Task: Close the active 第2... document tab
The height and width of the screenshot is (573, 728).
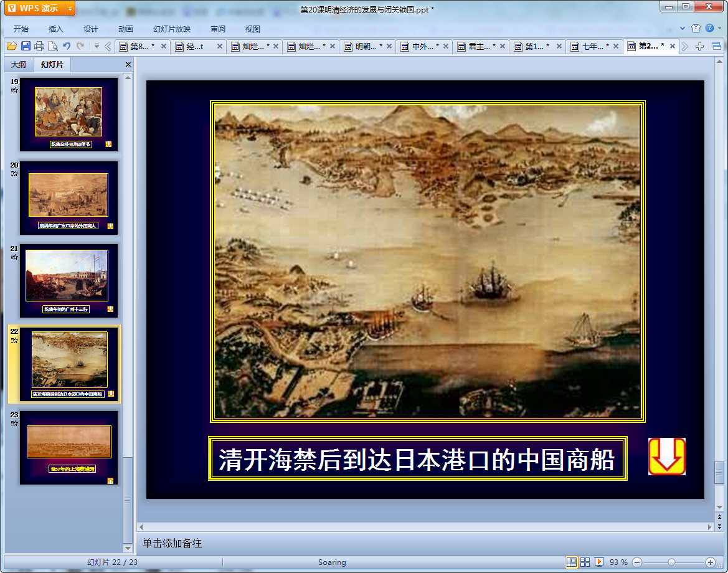Action: point(673,46)
